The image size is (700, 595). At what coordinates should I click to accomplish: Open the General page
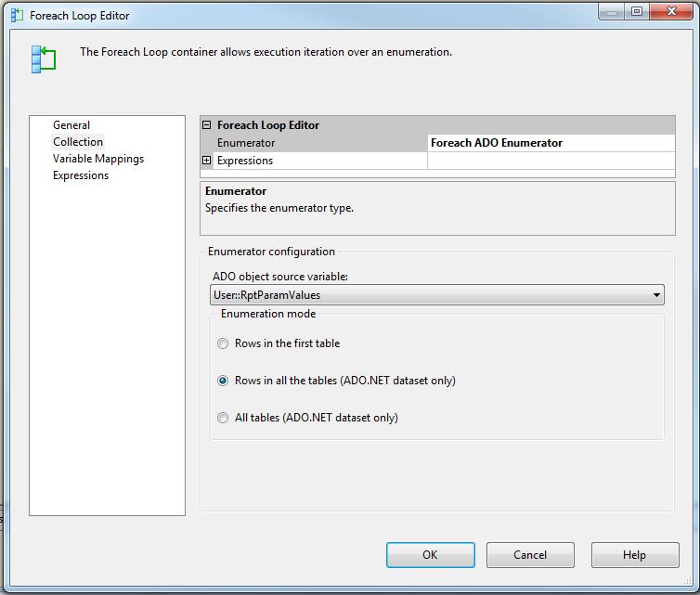[x=71, y=125]
